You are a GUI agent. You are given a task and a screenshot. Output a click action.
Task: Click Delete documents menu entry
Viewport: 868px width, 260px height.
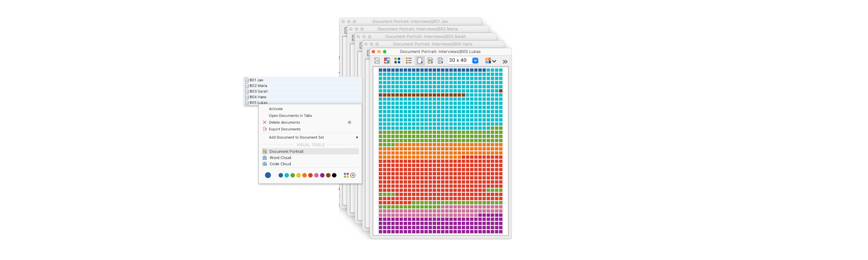click(x=284, y=123)
